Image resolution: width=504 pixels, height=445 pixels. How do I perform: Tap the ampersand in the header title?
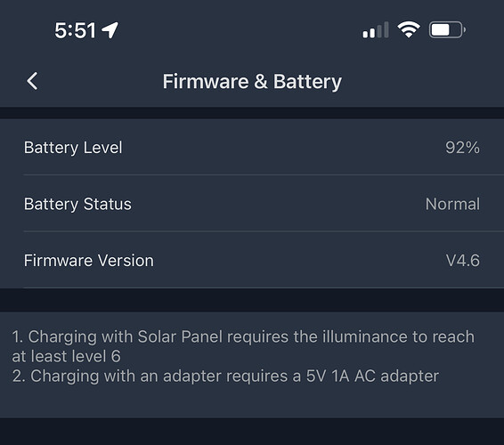[x=261, y=81]
